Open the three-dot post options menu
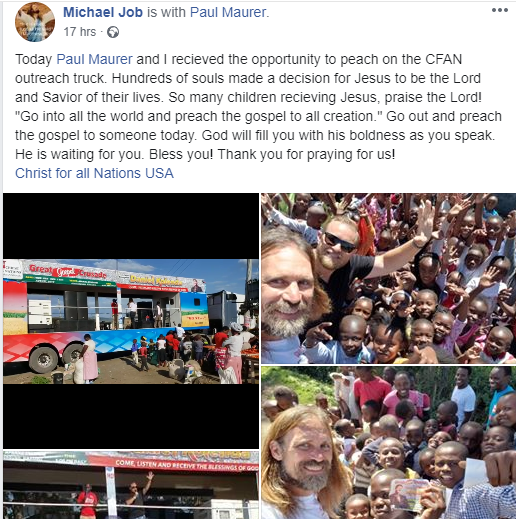This screenshot has width=516, height=519. point(500,10)
